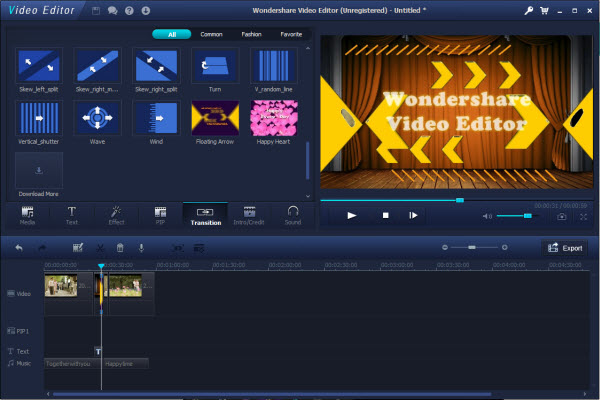The image size is (600, 400).
Task: Select the Skew_left_split transition
Action: click(39, 65)
